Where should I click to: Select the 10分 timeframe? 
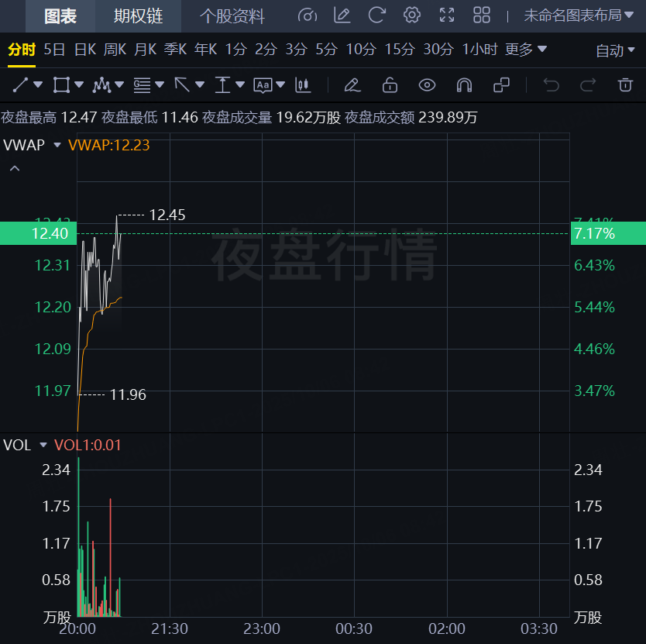point(361,50)
